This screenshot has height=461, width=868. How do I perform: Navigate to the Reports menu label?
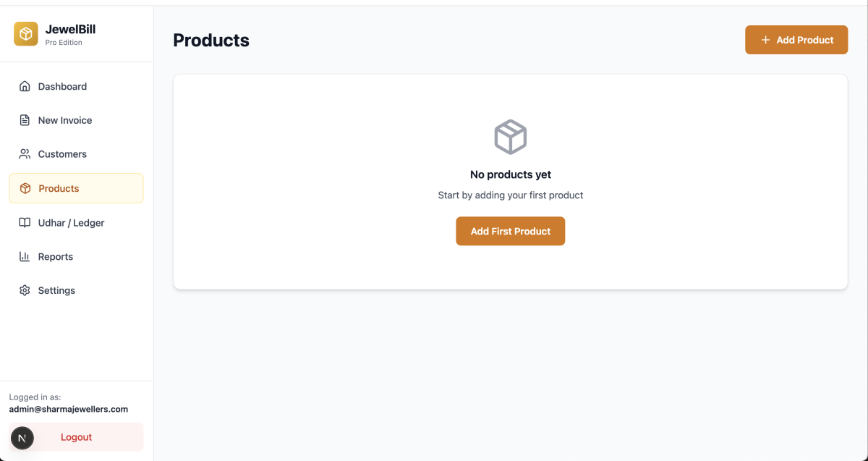click(x=56, y=257)
